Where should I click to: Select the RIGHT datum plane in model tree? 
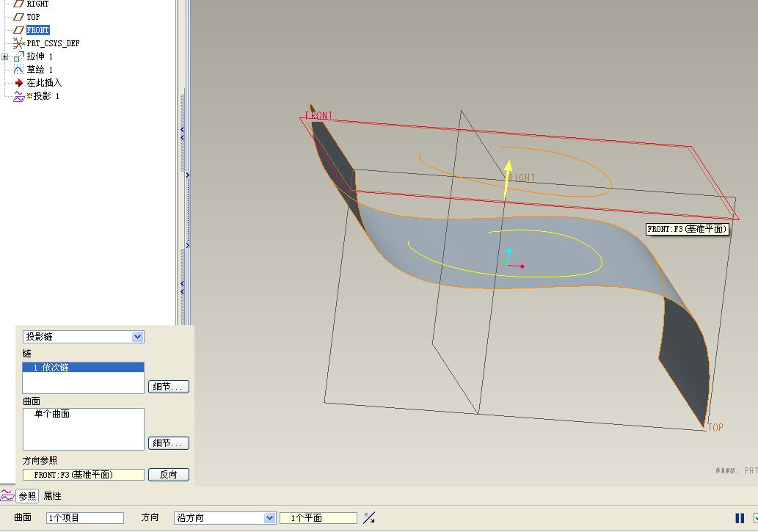tap(37, 4)
